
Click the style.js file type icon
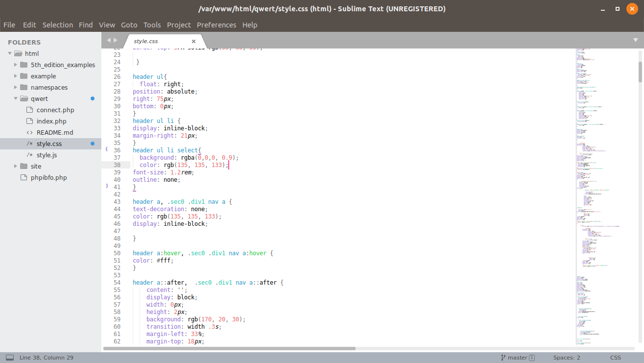pos(29,155)
